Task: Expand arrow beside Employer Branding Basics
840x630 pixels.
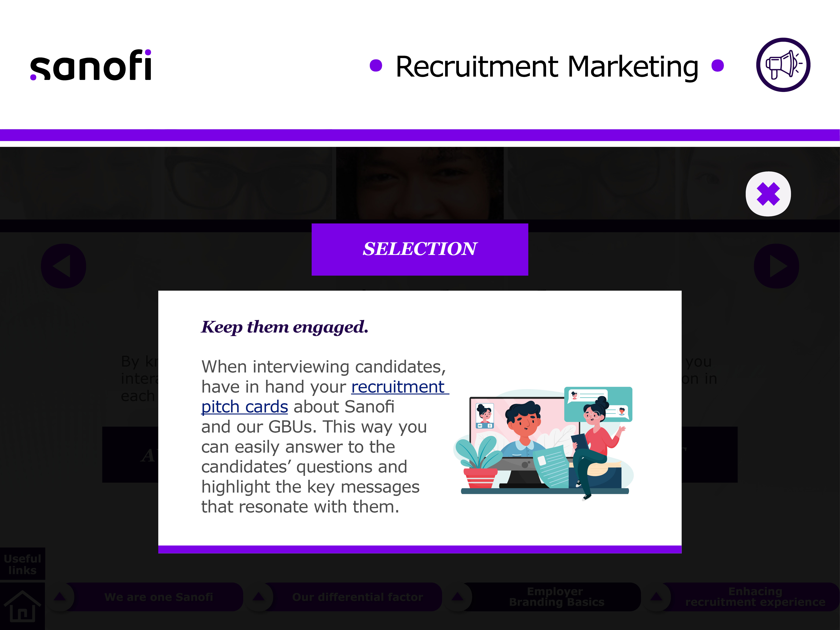Action: tap(458, 597)
